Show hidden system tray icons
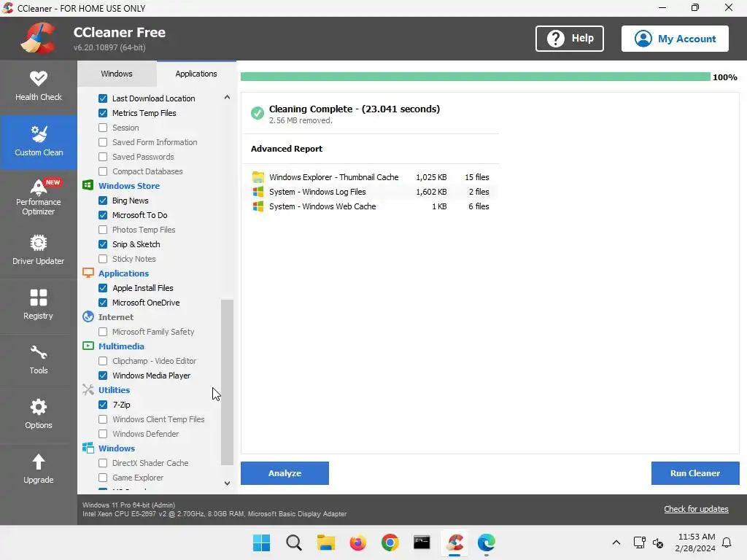747x560 pixels. click(616, 542)
